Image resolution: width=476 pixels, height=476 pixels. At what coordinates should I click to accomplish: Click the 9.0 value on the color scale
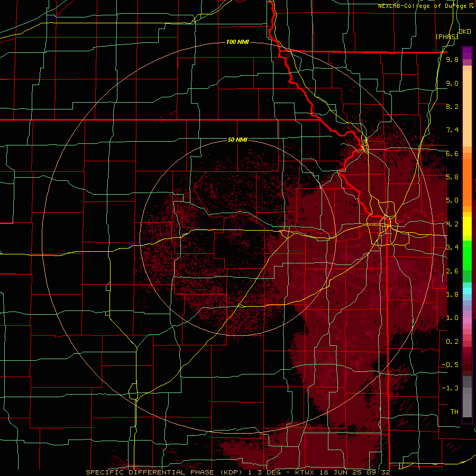click(x=452, y=83)
